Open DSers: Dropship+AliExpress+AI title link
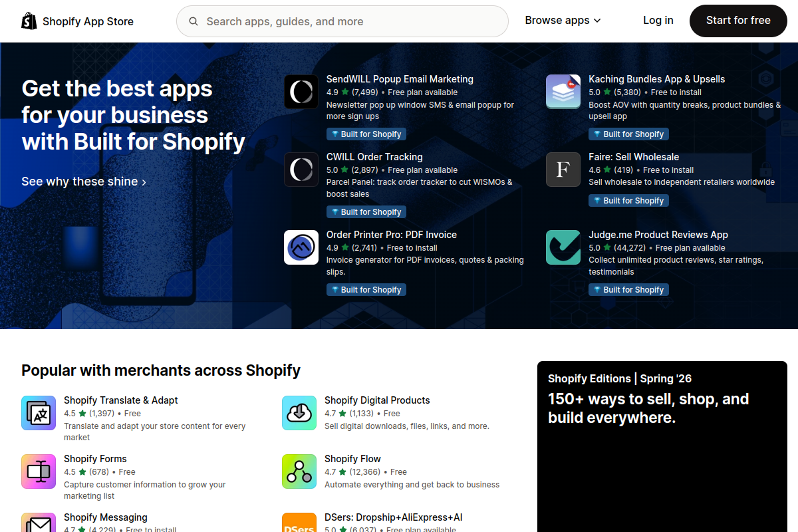The width and height of the screenshot is (798, 532). [x=393, y=517]
